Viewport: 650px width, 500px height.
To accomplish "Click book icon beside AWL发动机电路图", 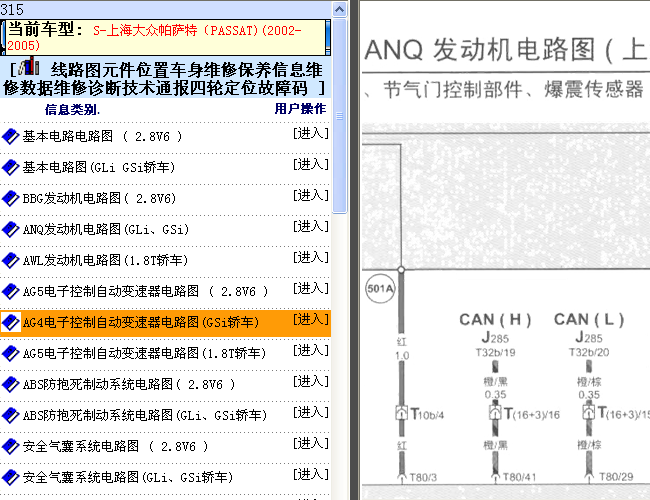I will click(10, 260).
